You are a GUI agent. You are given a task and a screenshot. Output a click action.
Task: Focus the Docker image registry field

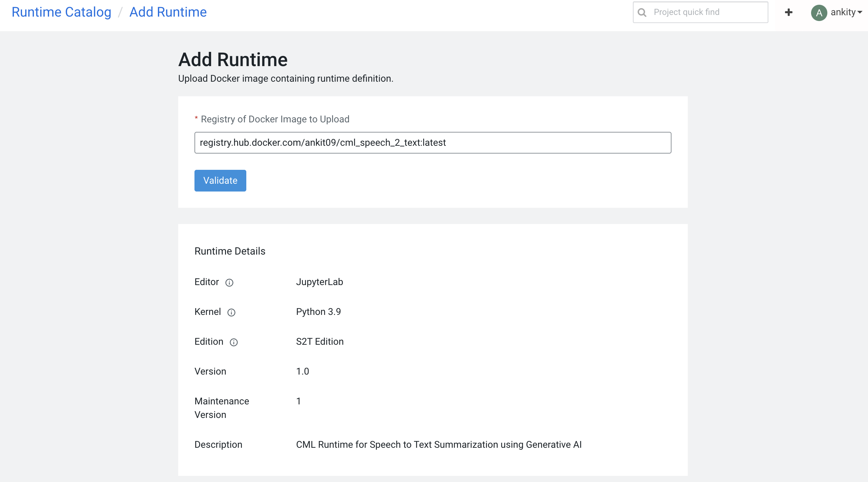pos(433,143)
